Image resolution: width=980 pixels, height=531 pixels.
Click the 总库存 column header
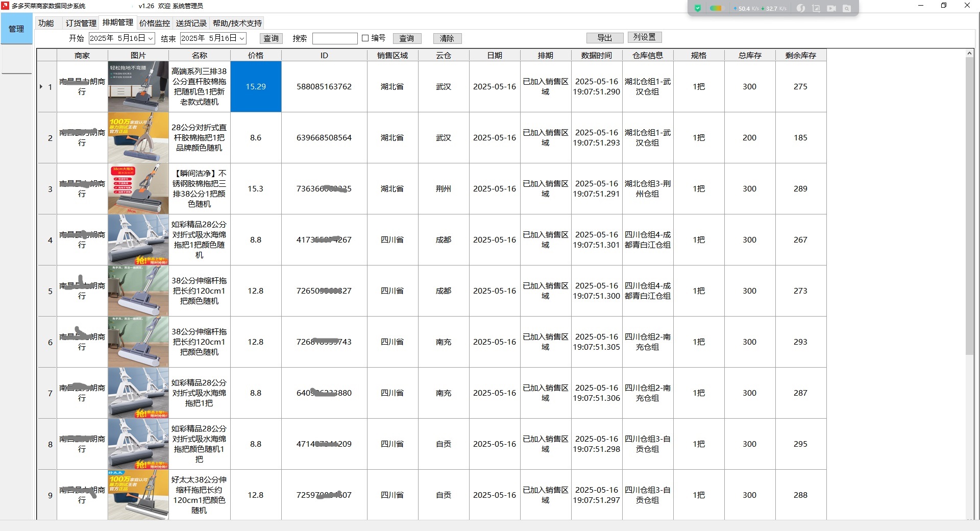pyautogui.click(x=750, y=55)
